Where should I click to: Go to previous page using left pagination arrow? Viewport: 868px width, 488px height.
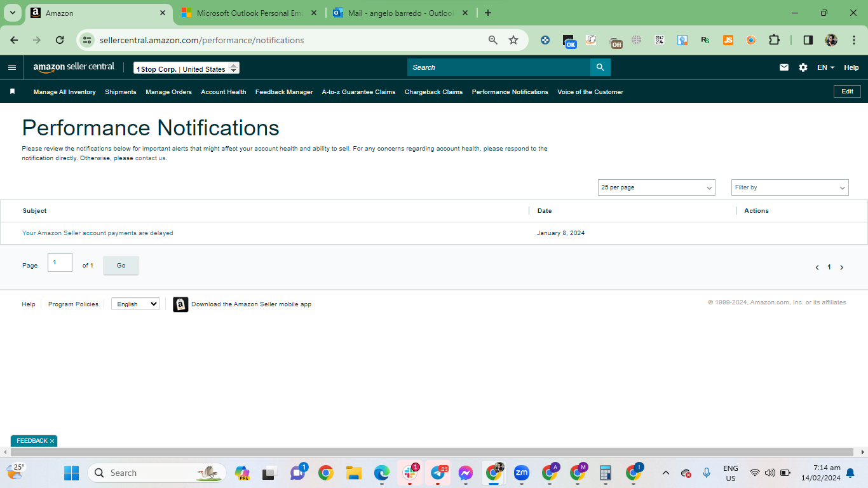coord(817,268)
